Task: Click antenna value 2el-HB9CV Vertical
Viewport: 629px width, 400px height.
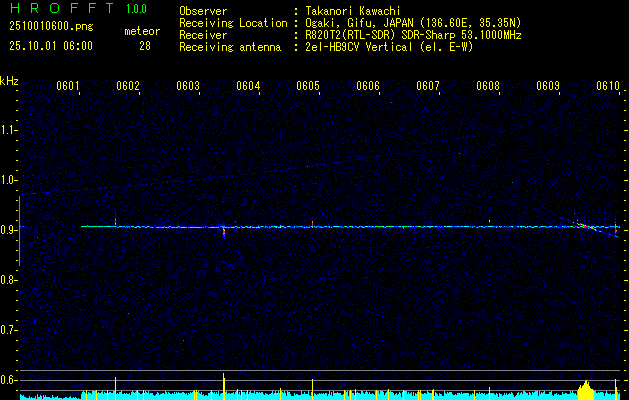Action: (359, 47)
